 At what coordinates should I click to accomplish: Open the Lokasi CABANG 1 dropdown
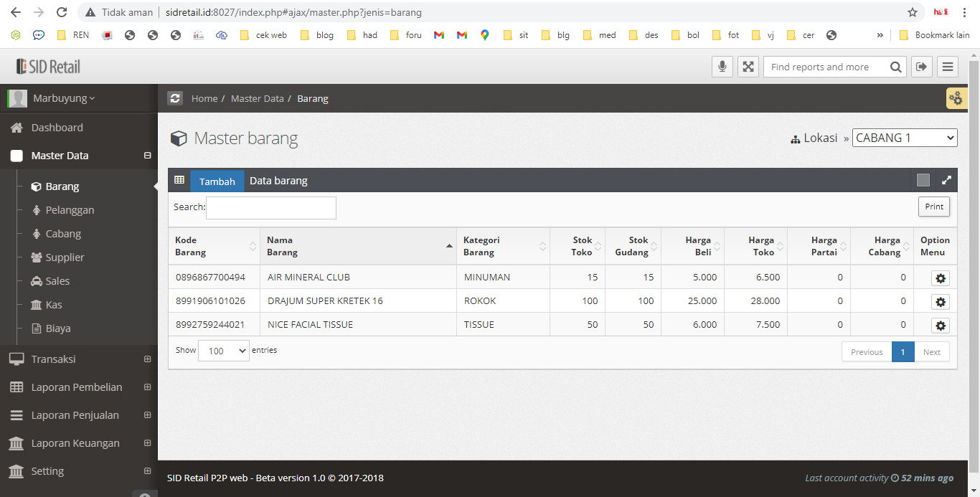[905, 138]
